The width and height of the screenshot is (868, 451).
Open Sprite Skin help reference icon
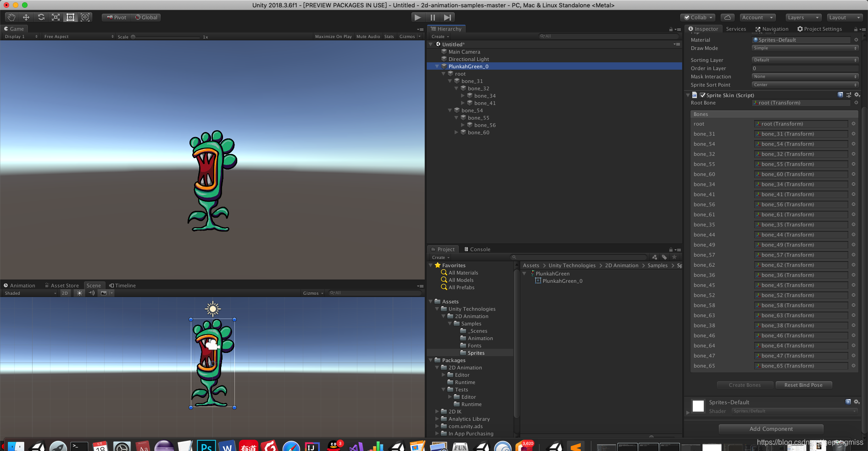click(840, 95)
